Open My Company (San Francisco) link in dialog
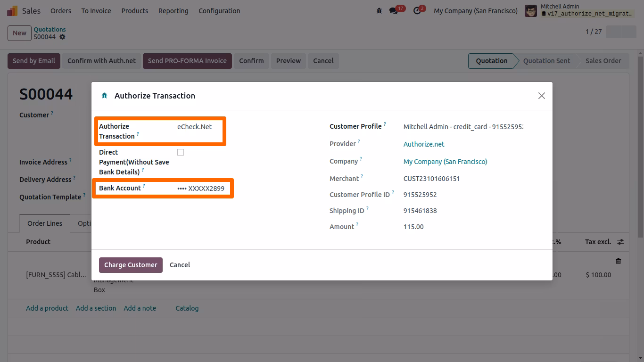This screenshot has height=362, width=644. coord(445,162)
